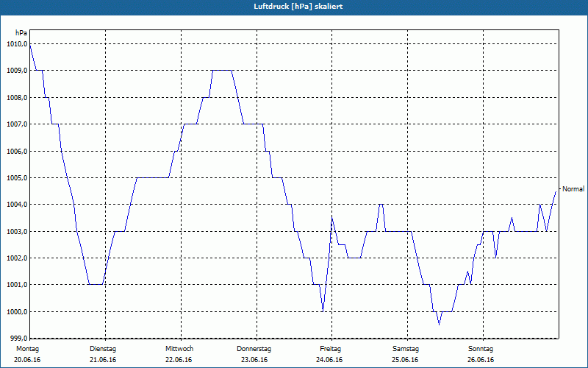588x368 pixels.
Task: Click the chart title 'Luftdruck [hPa] skaliert'
Action: click(x=298, y=7)
